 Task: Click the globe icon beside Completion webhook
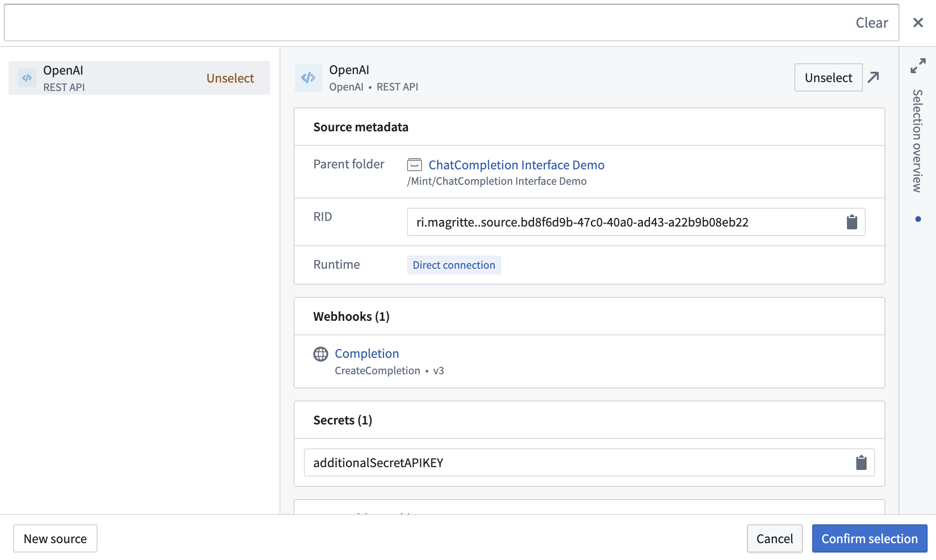pos(321,354)
